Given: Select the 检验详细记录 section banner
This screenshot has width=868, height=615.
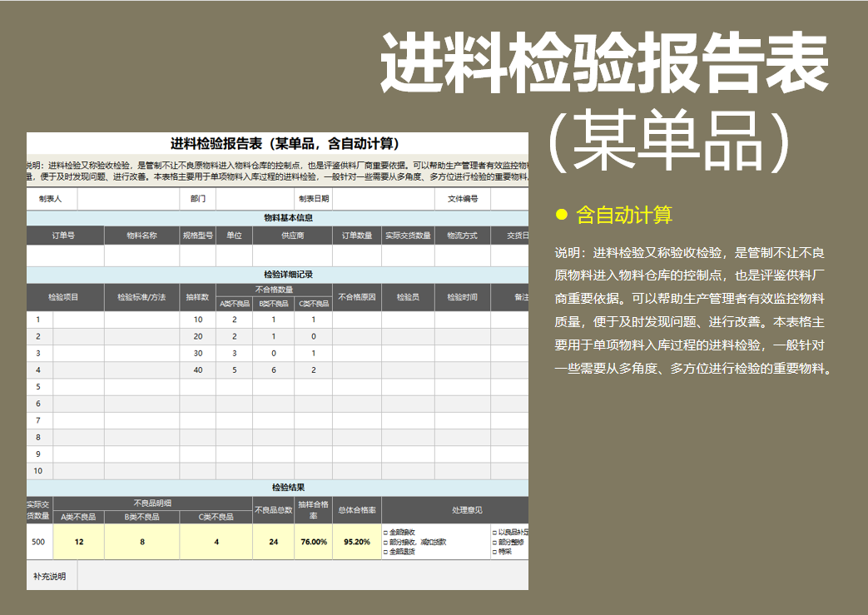Looking at the screenshot, I should click(277, 275).
